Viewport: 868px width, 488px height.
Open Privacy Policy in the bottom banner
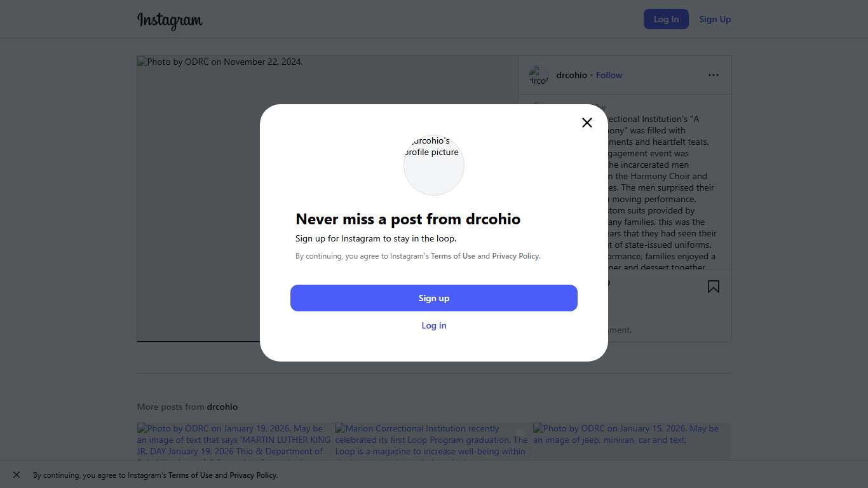(253, 475)
